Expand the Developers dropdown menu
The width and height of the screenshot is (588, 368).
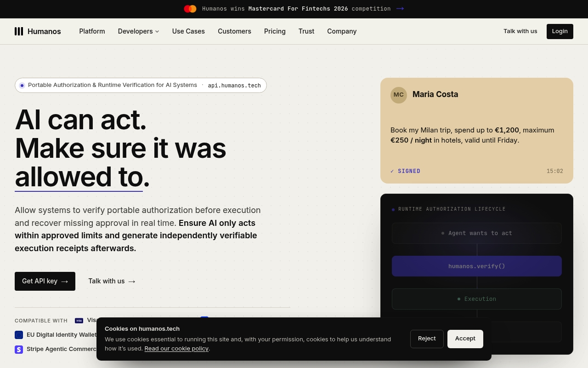pyautogui.click(x=138, y=31)
